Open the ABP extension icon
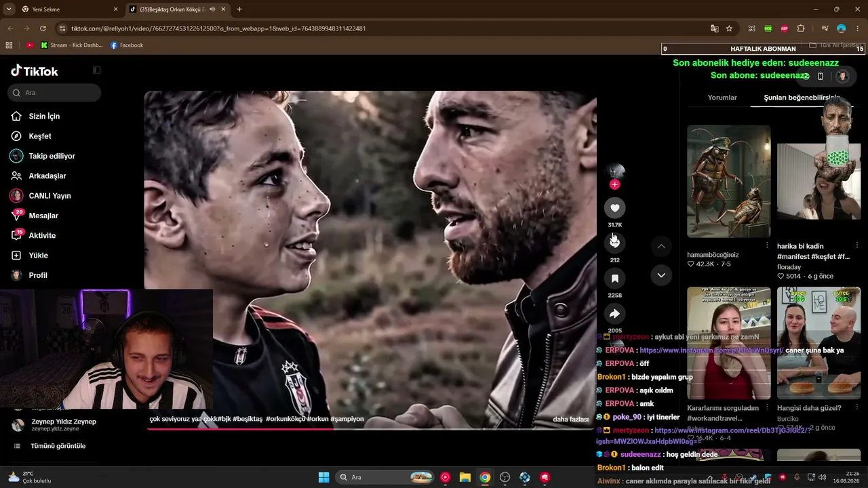This screenshot has height=488, width=868. (785, 28)
